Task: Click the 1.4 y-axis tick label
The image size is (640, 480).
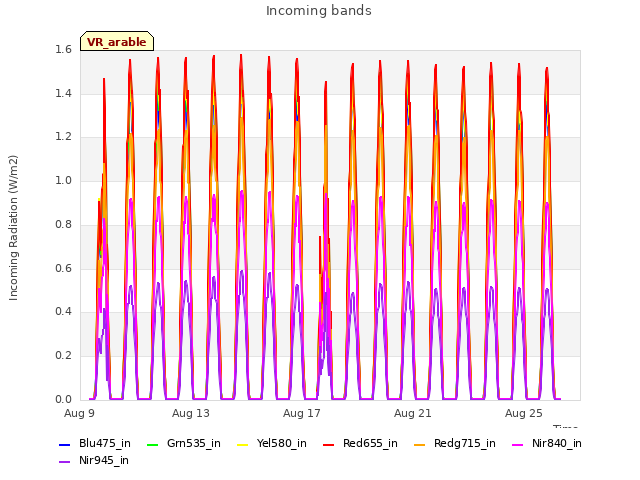Action: coord(63,93)
